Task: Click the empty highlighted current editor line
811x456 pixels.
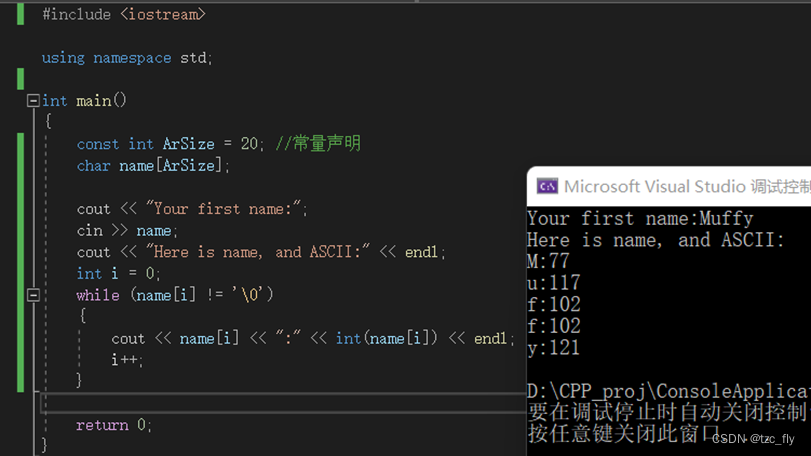Action: (x=283, y=403)
